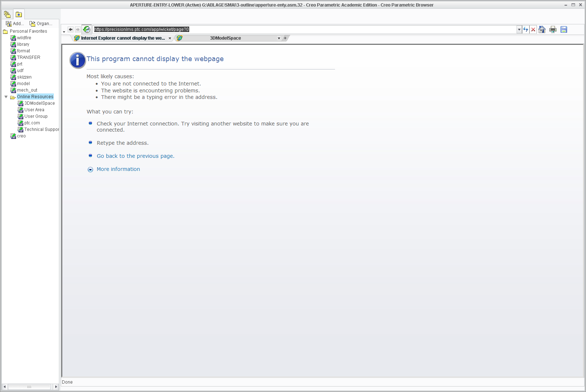Open the udf favorite
Image resolution: width=586 pixels, height=392 pixels.
pyautogui.click(x=20, y=71)
